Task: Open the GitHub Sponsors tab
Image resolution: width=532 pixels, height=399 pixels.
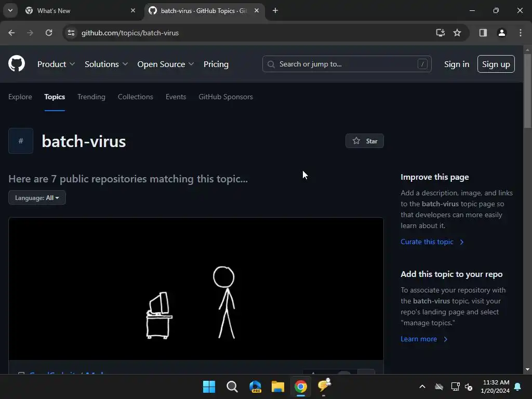Action: click(x=225, y=97)
